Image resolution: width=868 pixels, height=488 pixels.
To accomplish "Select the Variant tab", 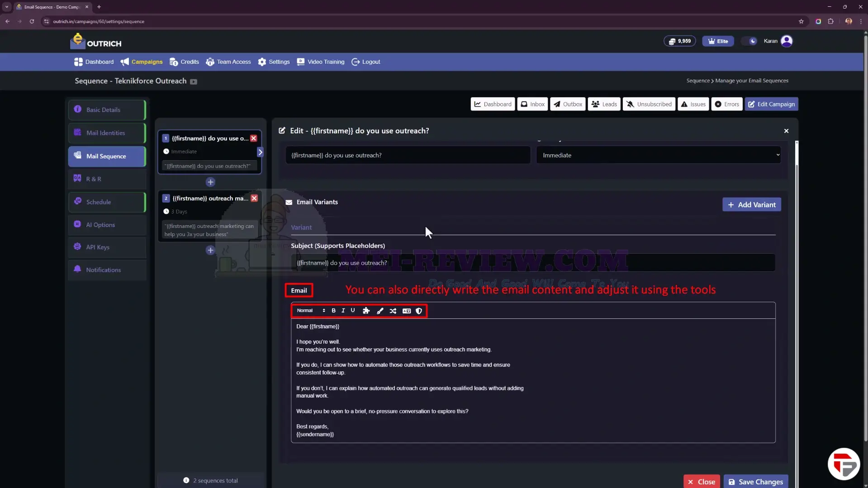I will click(301, 227).
